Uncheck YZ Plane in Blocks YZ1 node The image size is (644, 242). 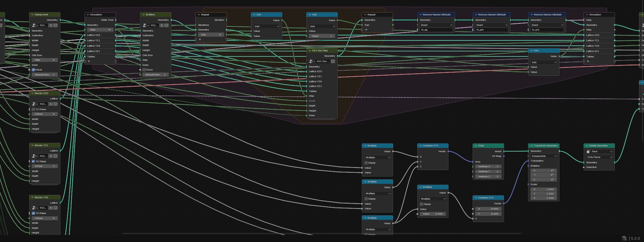pos(34,162)
